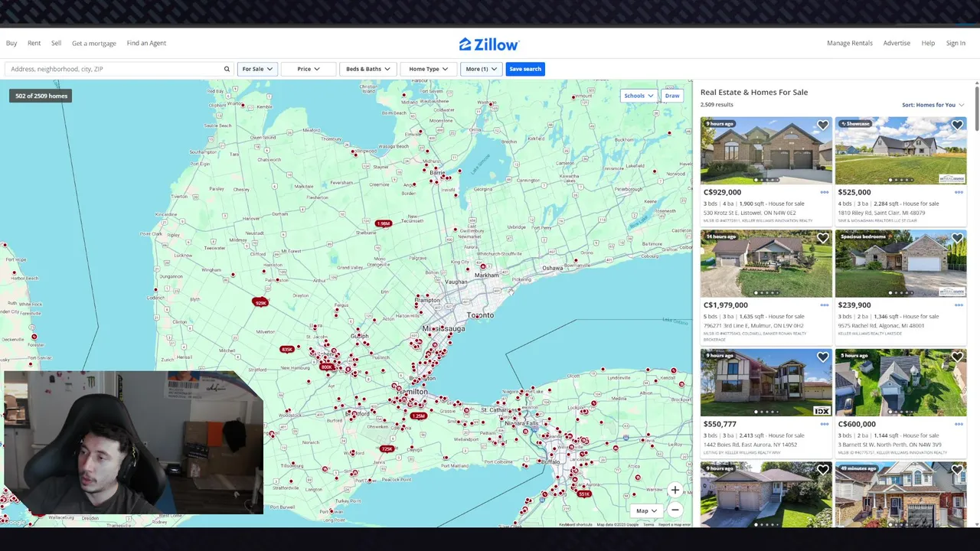980x551 pixels.
Task: Open more options for C$600,000 listing
Action: click(959, 424)
